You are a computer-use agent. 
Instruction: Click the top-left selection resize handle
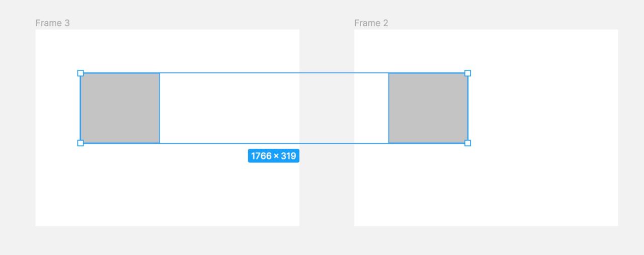tap(80, 73)
